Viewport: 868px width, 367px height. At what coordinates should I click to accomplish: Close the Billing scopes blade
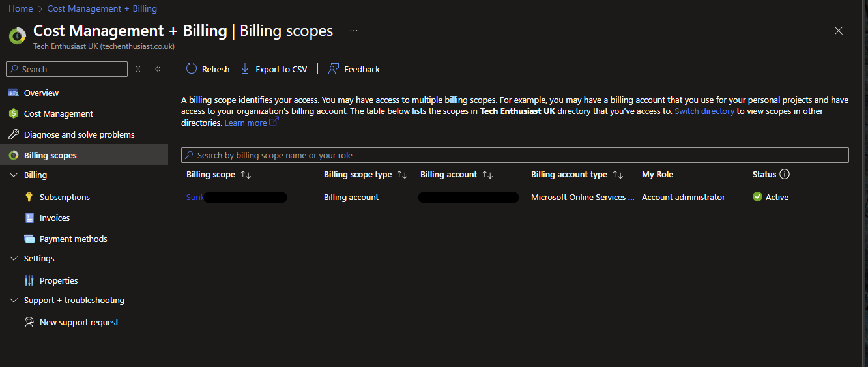839,31
